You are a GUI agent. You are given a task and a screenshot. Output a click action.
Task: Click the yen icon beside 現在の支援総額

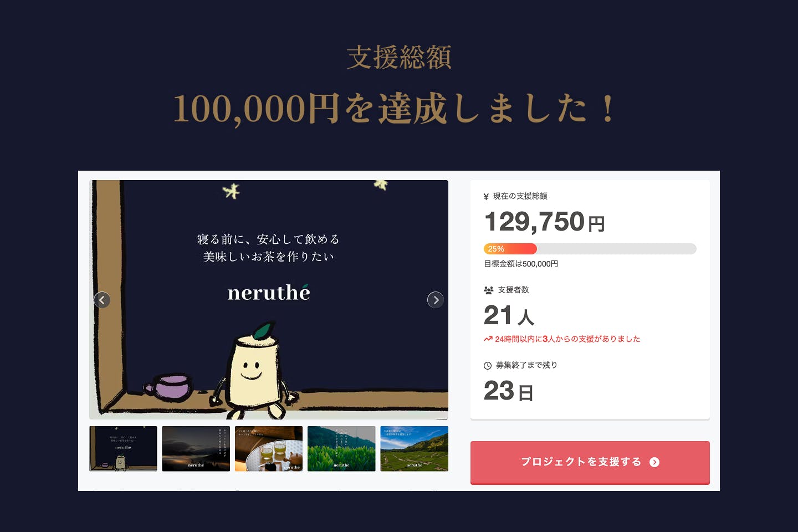pos(486,197)
